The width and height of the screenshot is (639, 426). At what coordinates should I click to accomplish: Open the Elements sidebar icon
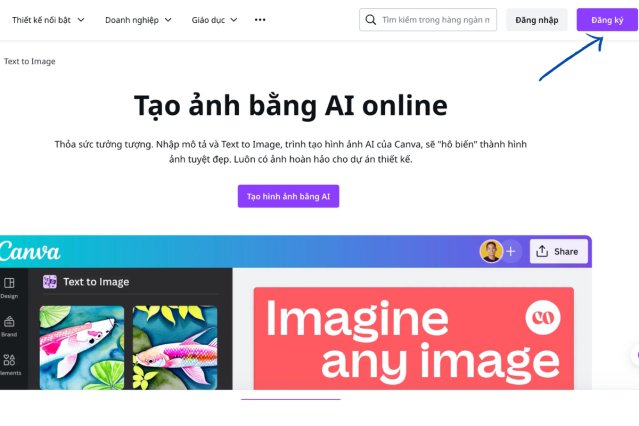(9, 360)
